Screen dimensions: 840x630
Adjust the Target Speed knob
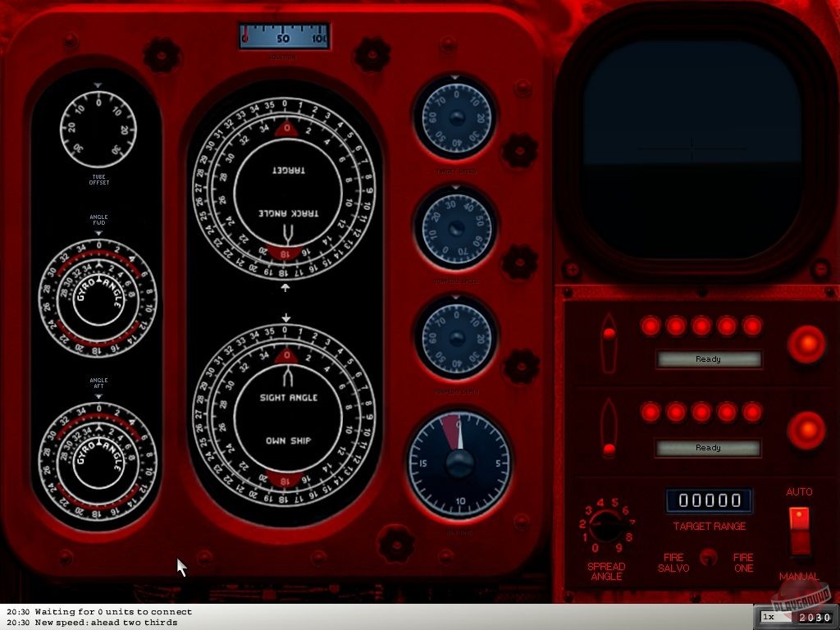456,117
